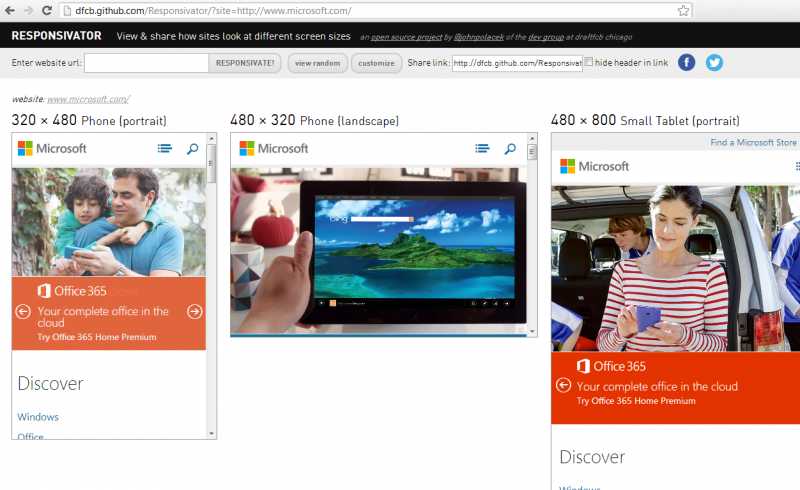Screen dimensions: 800x490
Task: Click the browser address bar URL
Action: (213, 10)
